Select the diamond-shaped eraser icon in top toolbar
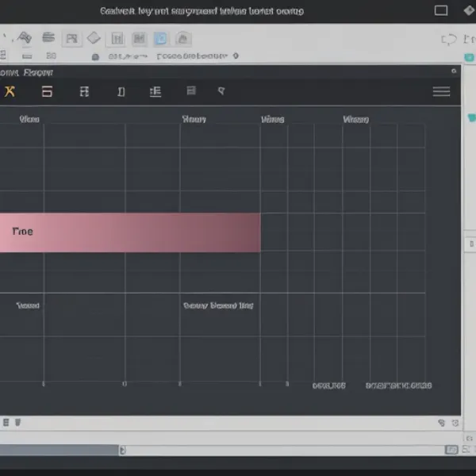Screen dimensions: 476x476 pyautogui.click(x=94, y=38)
